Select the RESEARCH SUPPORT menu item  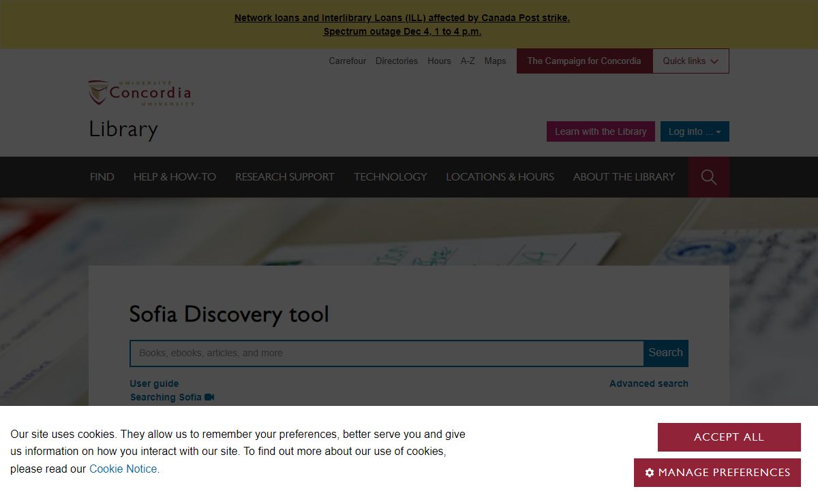point(284,177)
